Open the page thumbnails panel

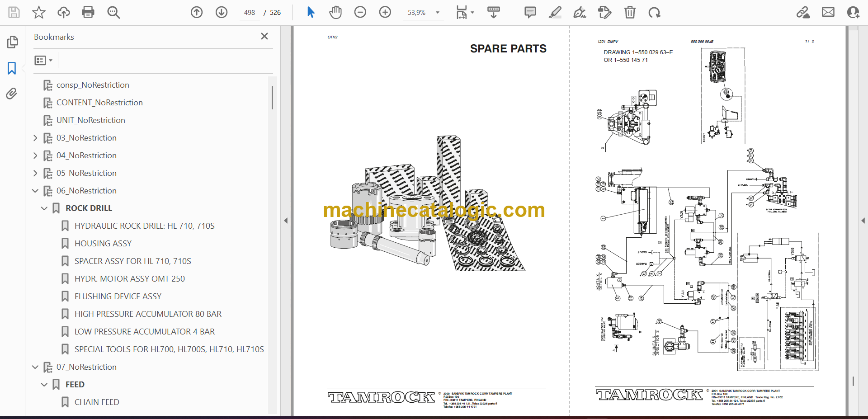12,42
